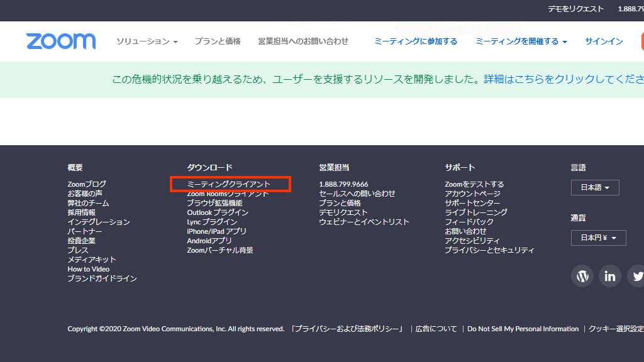Open プレス footer link
Screen dimensions: 644x362
(x=77, y=250)
